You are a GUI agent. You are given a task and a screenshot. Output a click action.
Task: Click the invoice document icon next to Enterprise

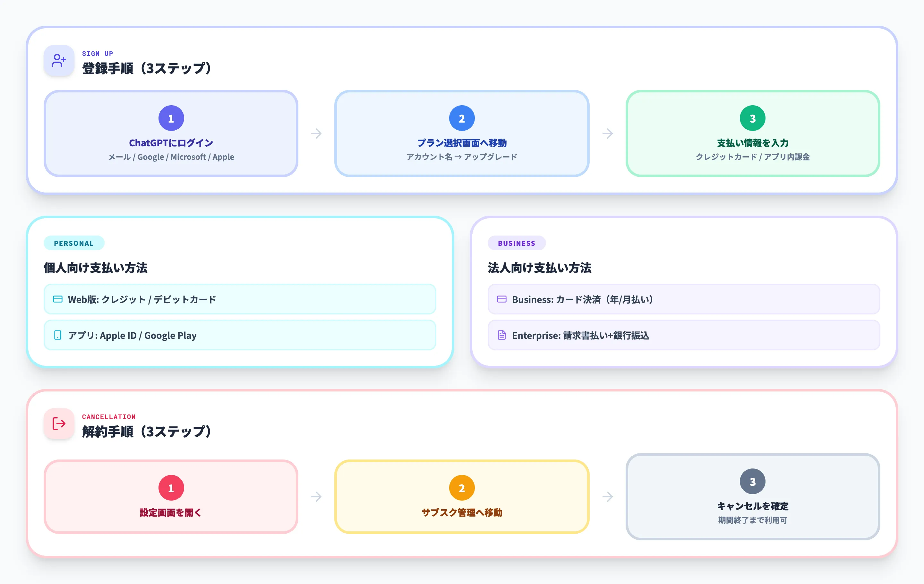[x=501, y=335]
